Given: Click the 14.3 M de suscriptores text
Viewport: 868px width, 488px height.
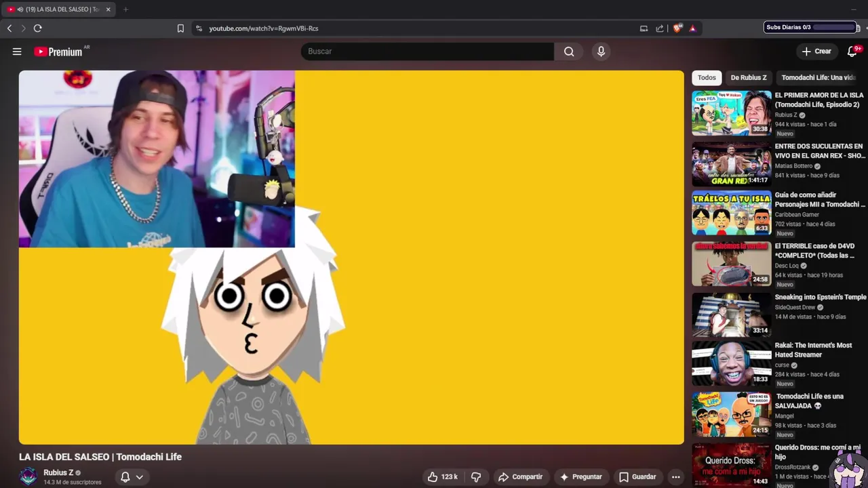Looking at the screenshot, I should (x=73, y=483).
